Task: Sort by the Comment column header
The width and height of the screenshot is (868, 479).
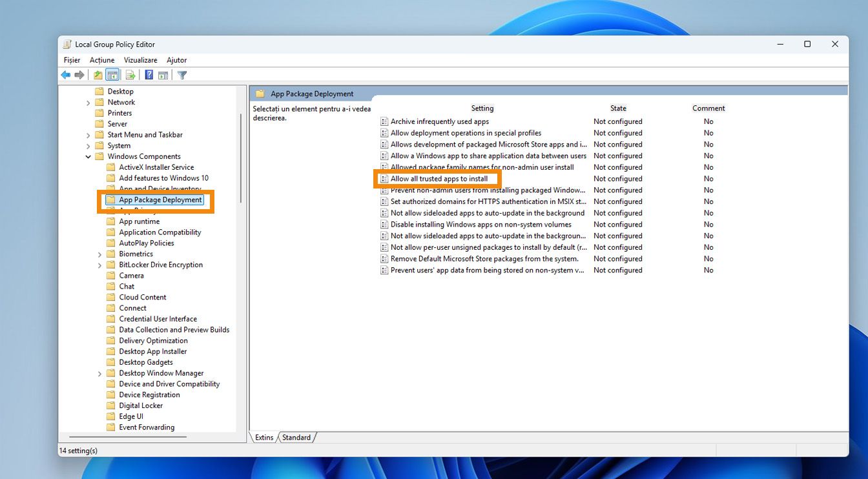Action: pos(708,108)
